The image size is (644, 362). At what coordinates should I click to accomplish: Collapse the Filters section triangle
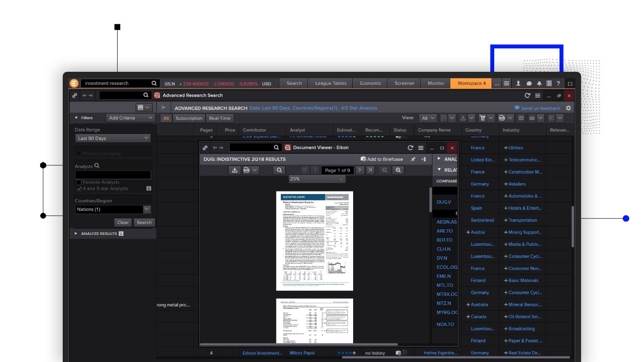(76, 118)
